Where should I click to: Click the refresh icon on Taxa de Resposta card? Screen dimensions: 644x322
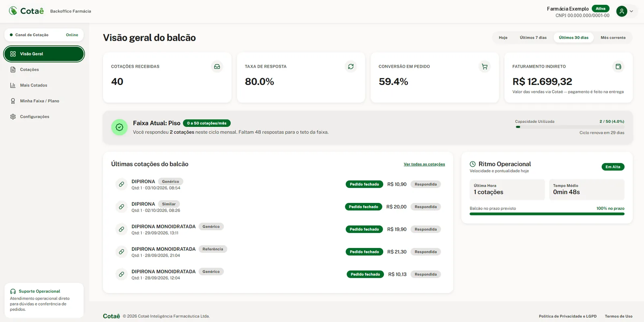coord(351,66)
